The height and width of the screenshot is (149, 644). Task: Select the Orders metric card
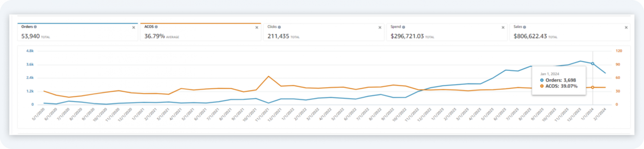(x=78, y=32)
